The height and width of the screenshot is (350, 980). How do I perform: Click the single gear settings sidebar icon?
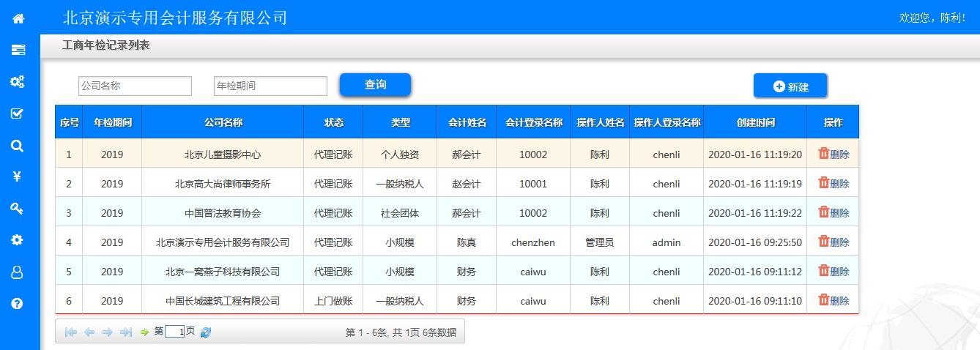pos(18,239)
